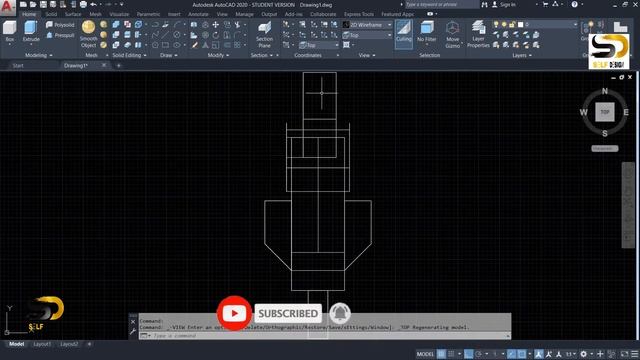Screen dimensions: 640x360
Task: Toggle ortho mode in status bar
Action: (x=469, y=354)
